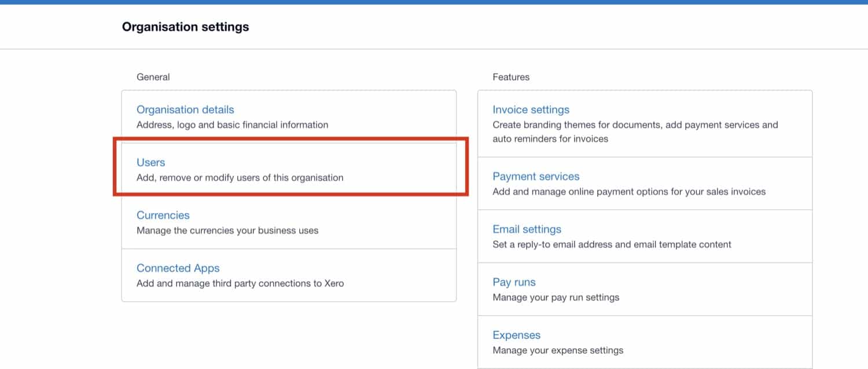Viewport: 868px width, 369px height.
Task: Open Payment services settings
Action: (536, 176)
